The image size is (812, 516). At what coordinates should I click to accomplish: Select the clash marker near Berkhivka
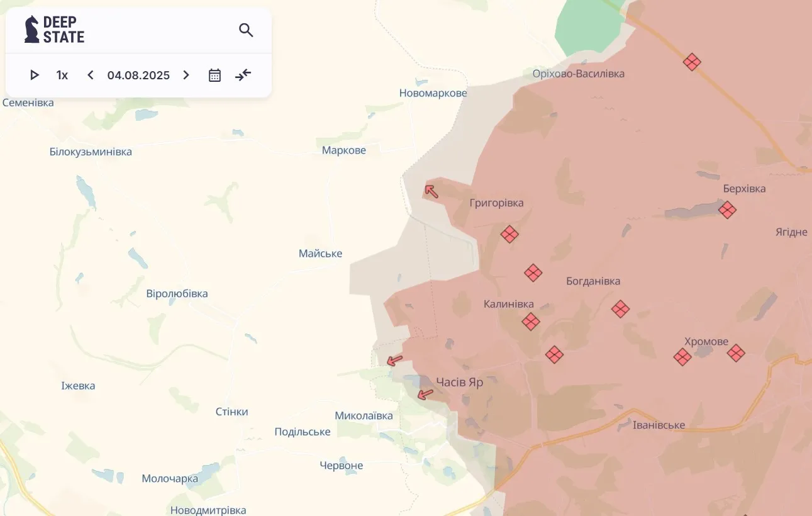(x=727, y=210)
